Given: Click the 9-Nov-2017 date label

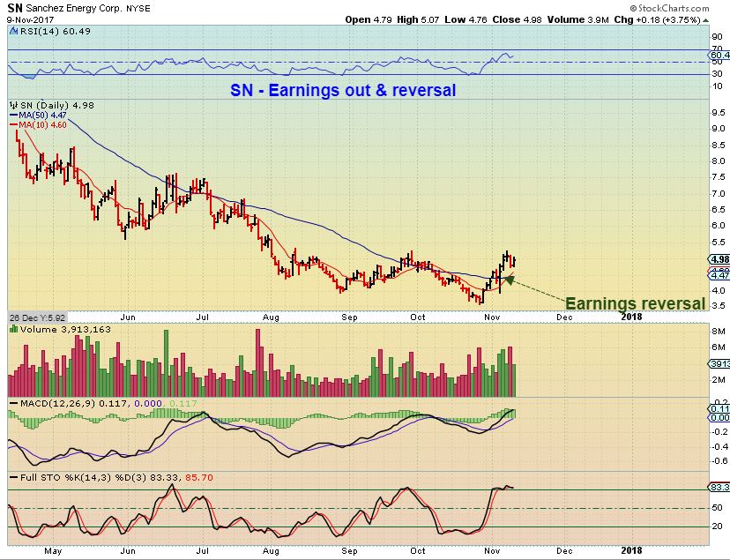Looking at the screenshot, I should 30,20.
